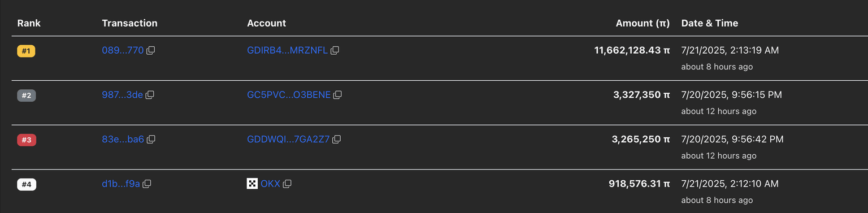Open the OKX account page
The height and width of the screenshot is (213, 868).
[x=270, y=184]
